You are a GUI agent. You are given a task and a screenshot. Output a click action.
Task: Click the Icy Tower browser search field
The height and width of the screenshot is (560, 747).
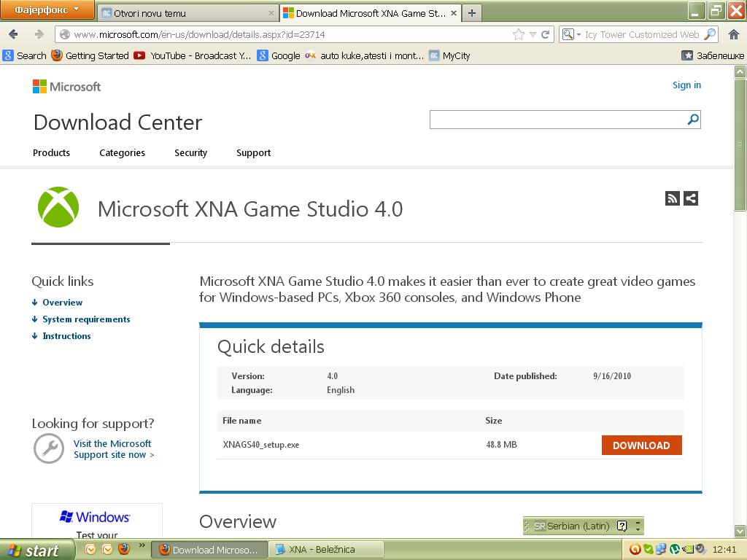click(x=642, y=34)
